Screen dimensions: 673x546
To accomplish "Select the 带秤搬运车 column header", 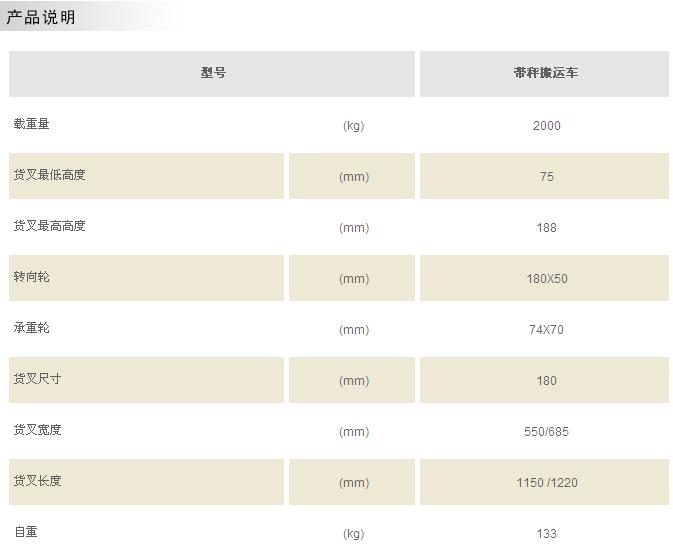I will pos(546,73).
